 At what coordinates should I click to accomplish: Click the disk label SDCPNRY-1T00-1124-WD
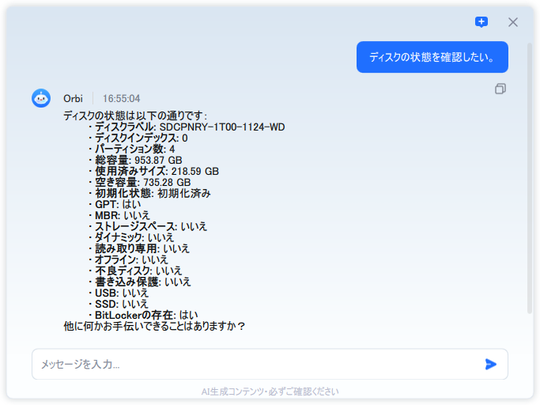pyautogui.click(x=222, y=127)
